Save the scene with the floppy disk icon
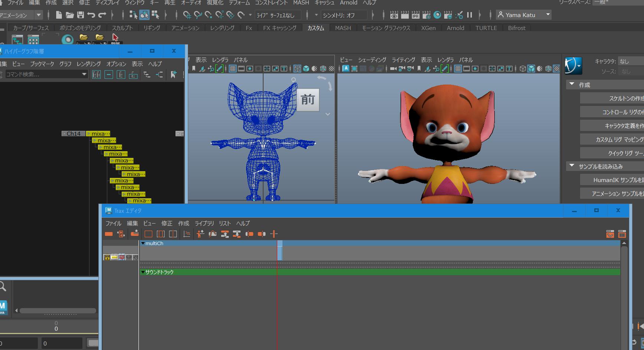Image resolution: width=644 pixels, height=350 pixels. tap(81, 15)
